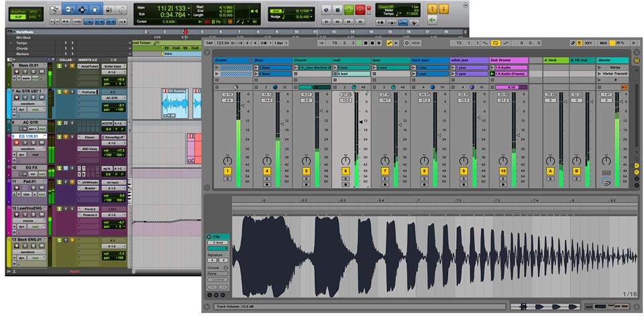This screenshot has height=317, width=644.
Task: Open BBD Delay insert on EG 11R.01
Action: [x=89, y=149]
